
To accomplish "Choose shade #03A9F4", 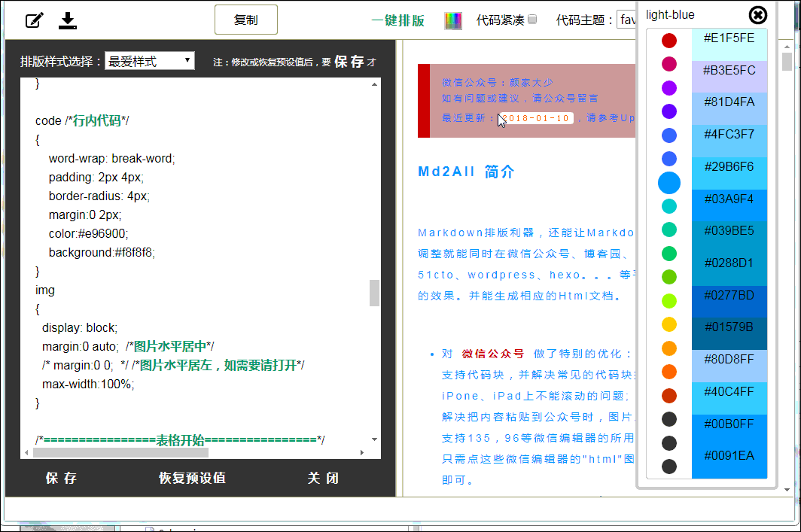I will (729, 205).
